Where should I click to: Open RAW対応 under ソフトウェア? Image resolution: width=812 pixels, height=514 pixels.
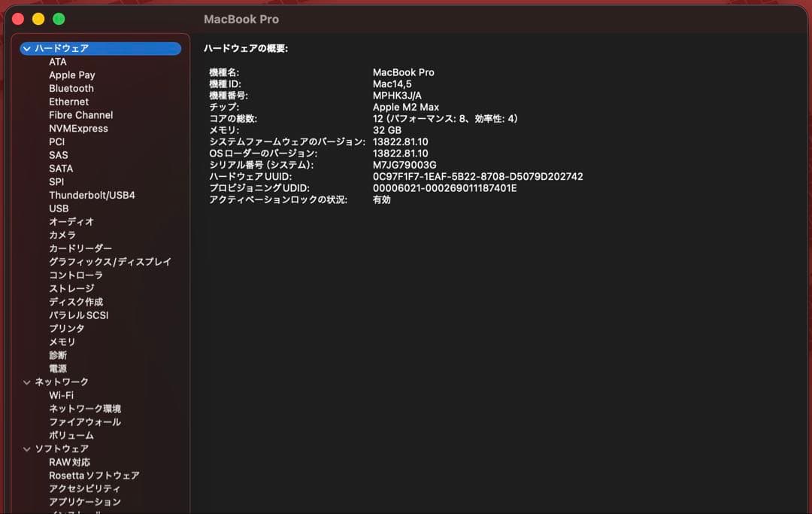click(67, 461)
